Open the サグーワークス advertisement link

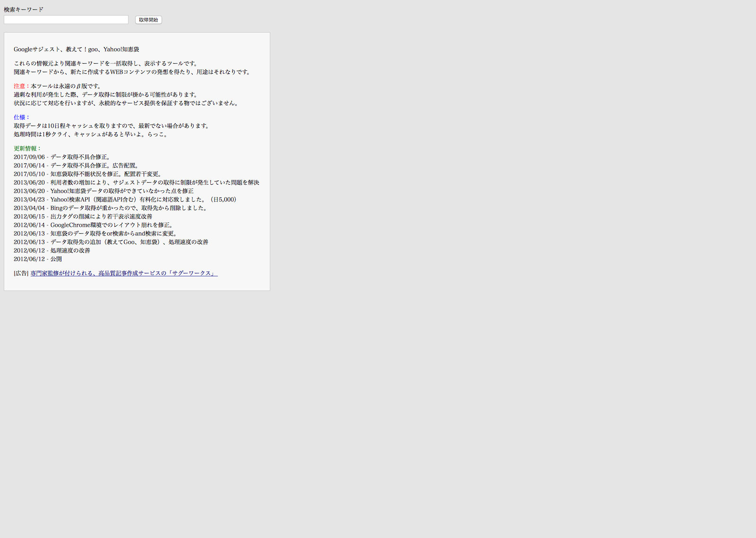coord(124,273)
